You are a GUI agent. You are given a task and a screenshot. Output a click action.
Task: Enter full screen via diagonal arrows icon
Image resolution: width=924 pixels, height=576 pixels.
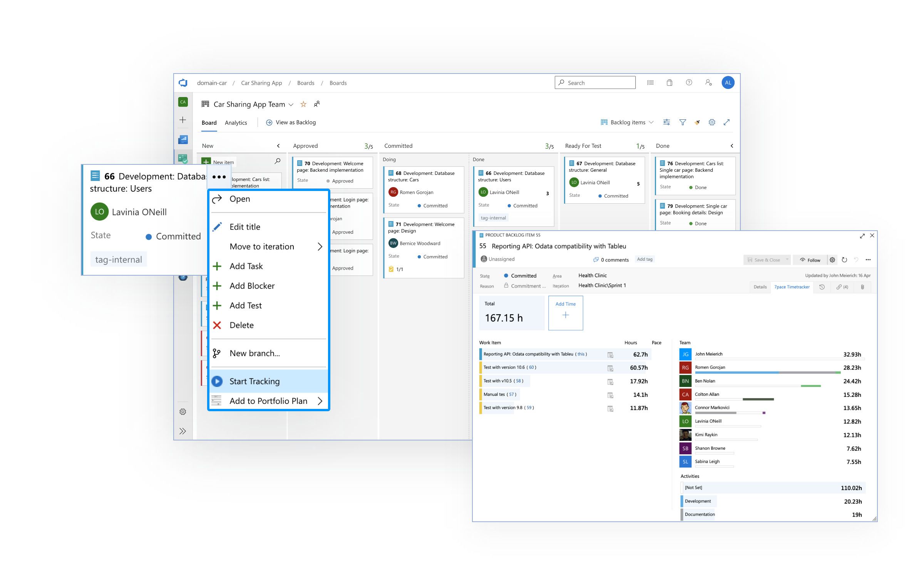click(x=727, y=122)
